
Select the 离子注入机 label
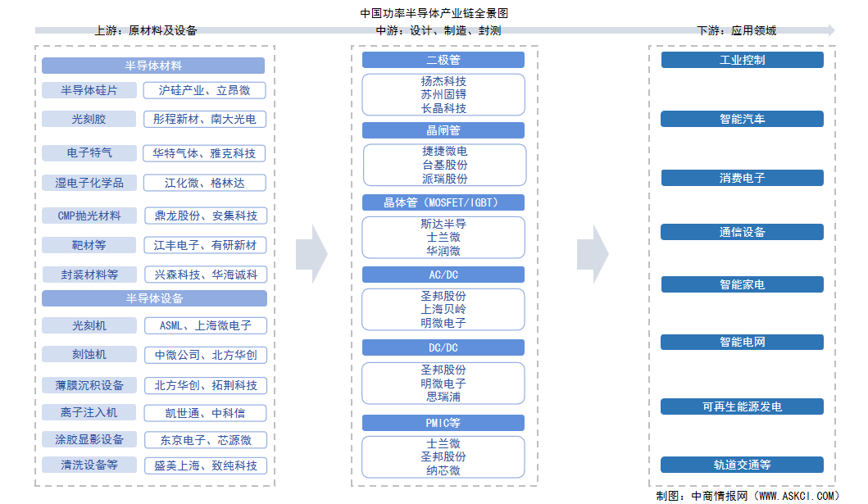tap(89, 413)
